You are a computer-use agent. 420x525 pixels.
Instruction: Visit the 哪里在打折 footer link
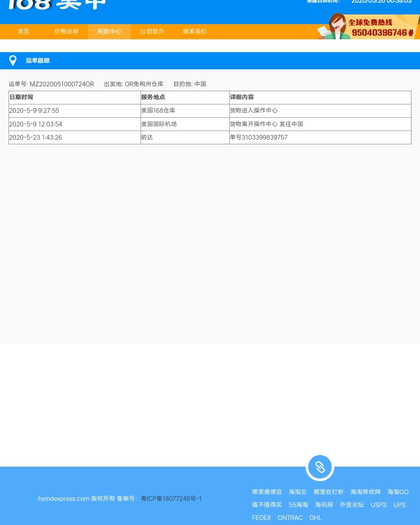(329, 492)
